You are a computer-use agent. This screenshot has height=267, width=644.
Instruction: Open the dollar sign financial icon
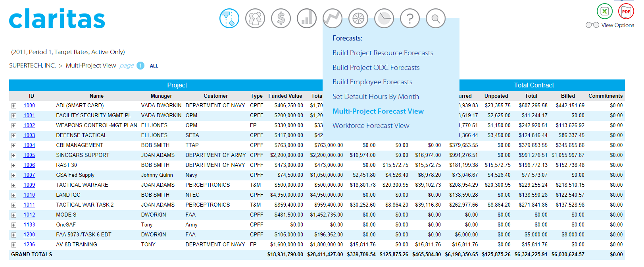[x=281, y=18]
